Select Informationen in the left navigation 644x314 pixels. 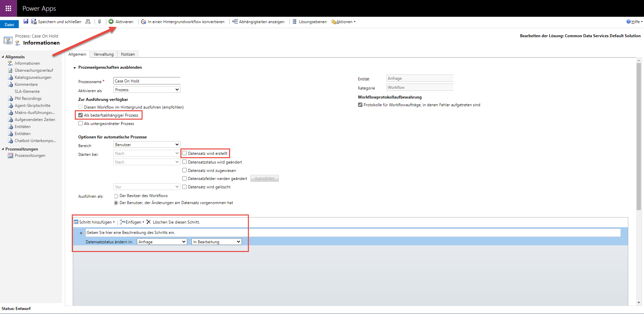point(27,63)
